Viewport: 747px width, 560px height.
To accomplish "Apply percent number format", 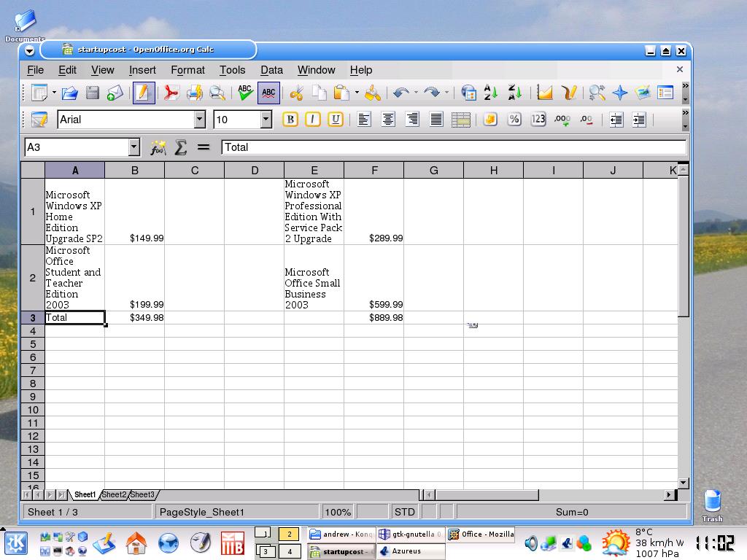I will (x=514, y=120).
